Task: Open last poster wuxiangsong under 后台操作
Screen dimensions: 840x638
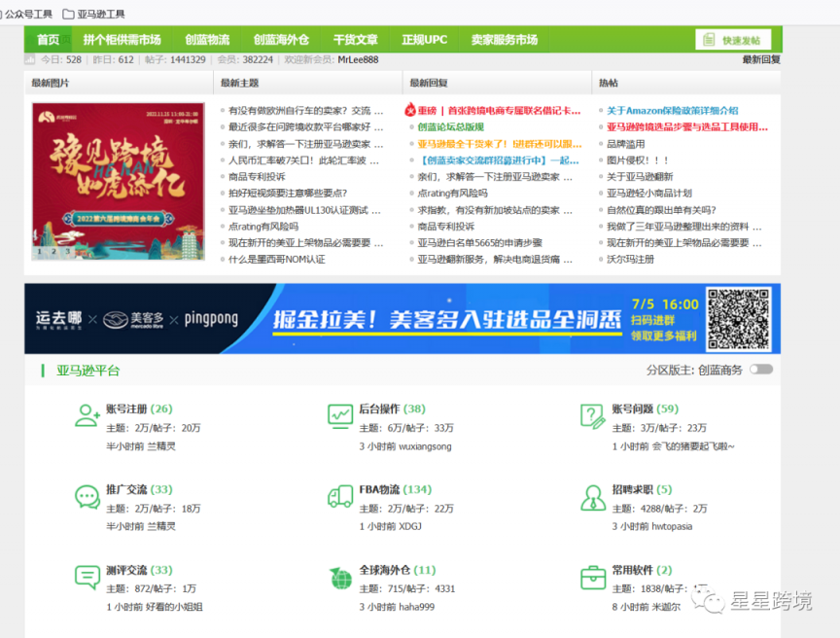Action: [x=426, y=446]
